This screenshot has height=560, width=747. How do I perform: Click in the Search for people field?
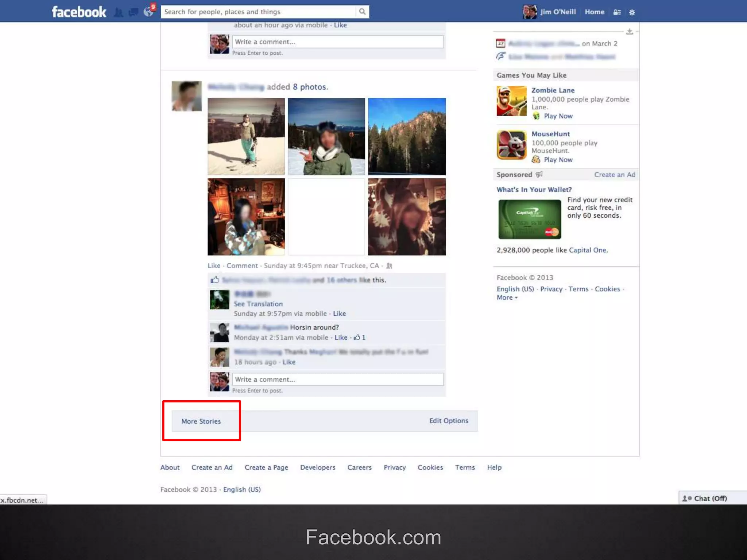click(x=258, y=12)
